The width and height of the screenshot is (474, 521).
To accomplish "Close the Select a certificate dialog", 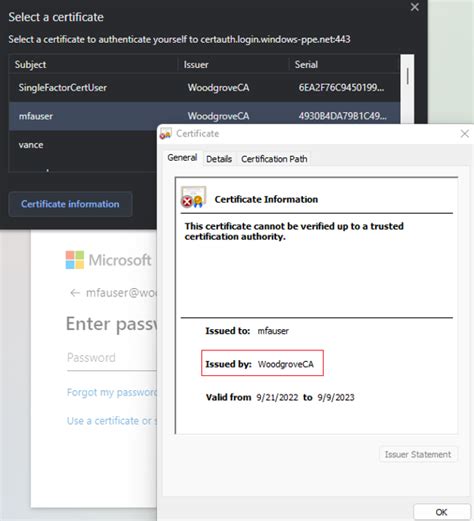I will (x=415, y=7).
